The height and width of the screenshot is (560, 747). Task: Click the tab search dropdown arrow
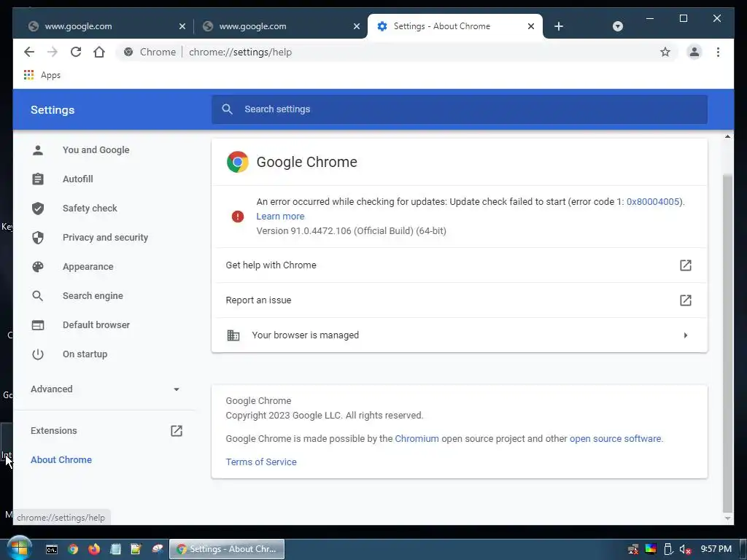click(x=617, y=26)
